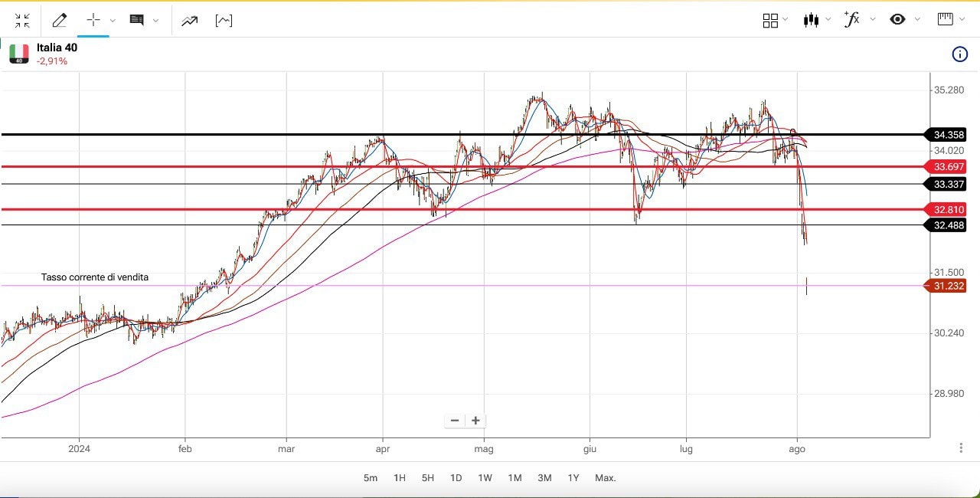
Task: Expand the ruler tool dropdown arrow
Action: (962, 21)
